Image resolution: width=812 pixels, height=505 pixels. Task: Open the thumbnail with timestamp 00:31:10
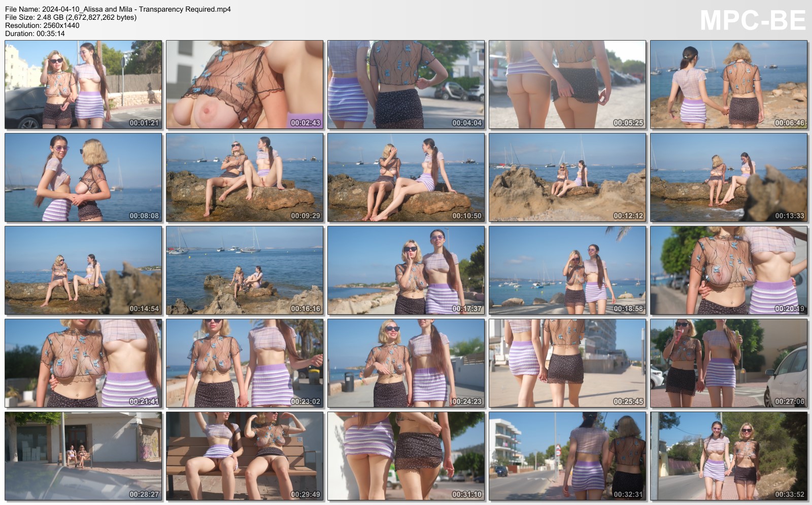click(406, 456)
